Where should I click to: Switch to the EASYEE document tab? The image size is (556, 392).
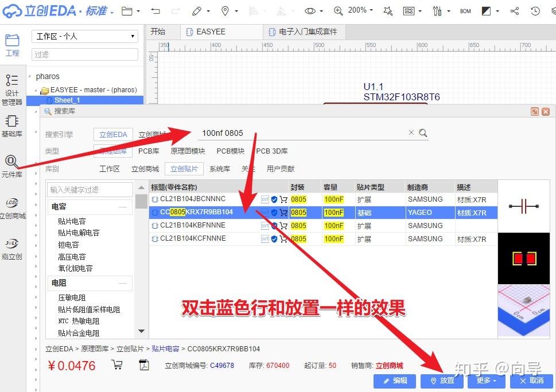[221, 32]
